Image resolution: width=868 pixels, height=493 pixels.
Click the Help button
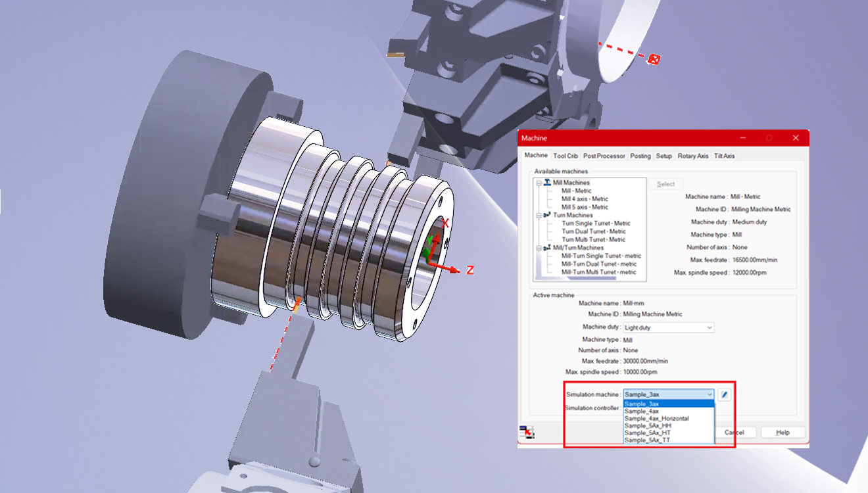783,433
